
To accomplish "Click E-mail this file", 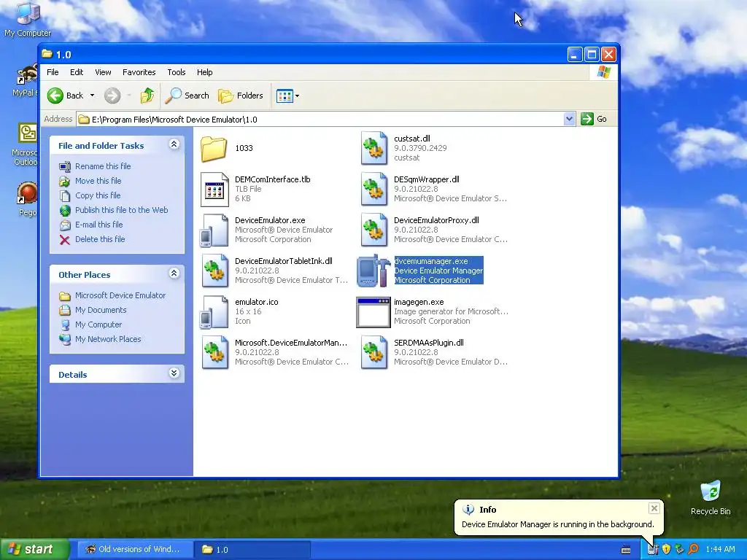I will point(99,225).
